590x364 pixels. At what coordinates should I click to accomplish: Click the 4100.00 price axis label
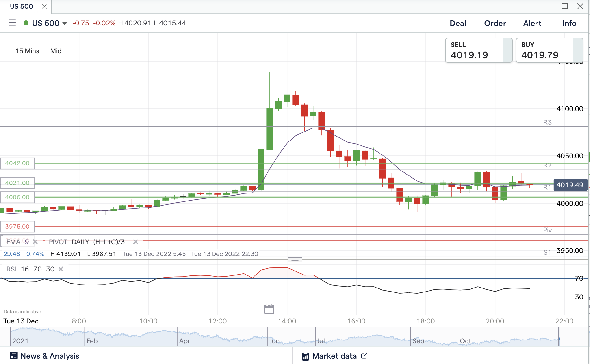[570, 109]
